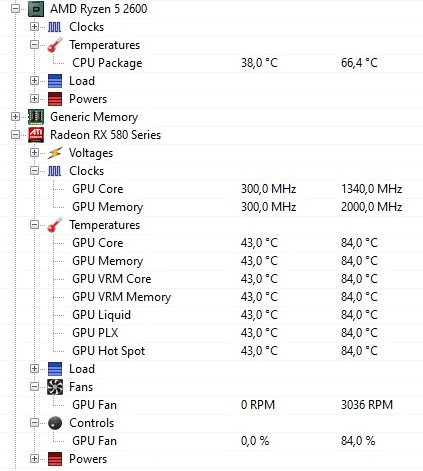Click the 84,0 °C GPU Hot Spot max value
The image size is (423, 471).
click(x=359, y=351)
